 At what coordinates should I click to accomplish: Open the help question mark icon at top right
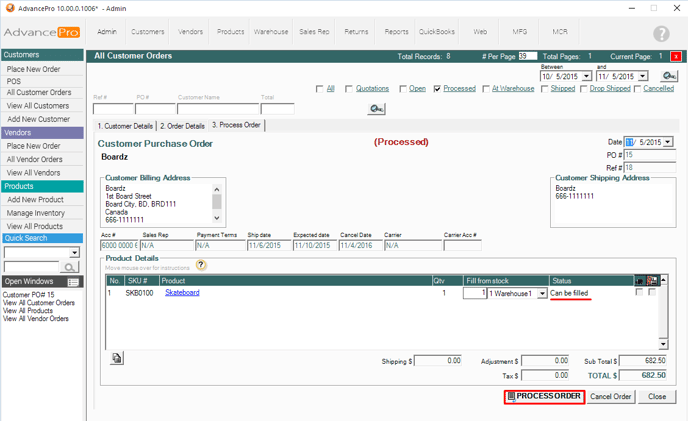tap(661, 34)
